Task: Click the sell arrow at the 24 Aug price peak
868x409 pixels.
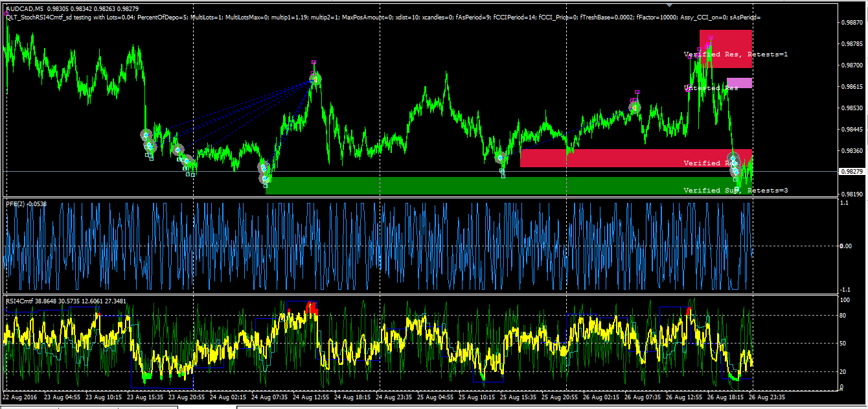Action: pos(315,78)
